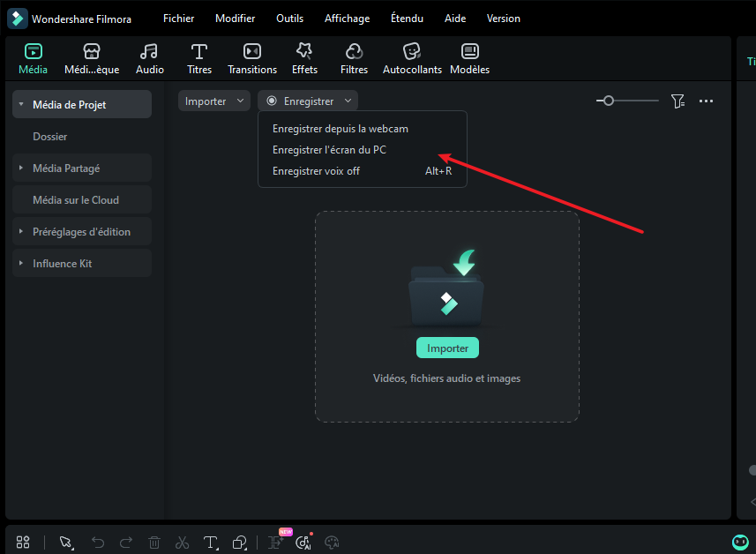Expand the Influence Kit section

pyautogui.click(x=21, y=264)
